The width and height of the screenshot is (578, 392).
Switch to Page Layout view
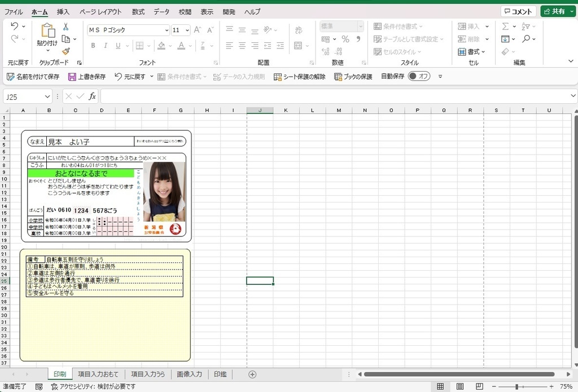point(460,386)
